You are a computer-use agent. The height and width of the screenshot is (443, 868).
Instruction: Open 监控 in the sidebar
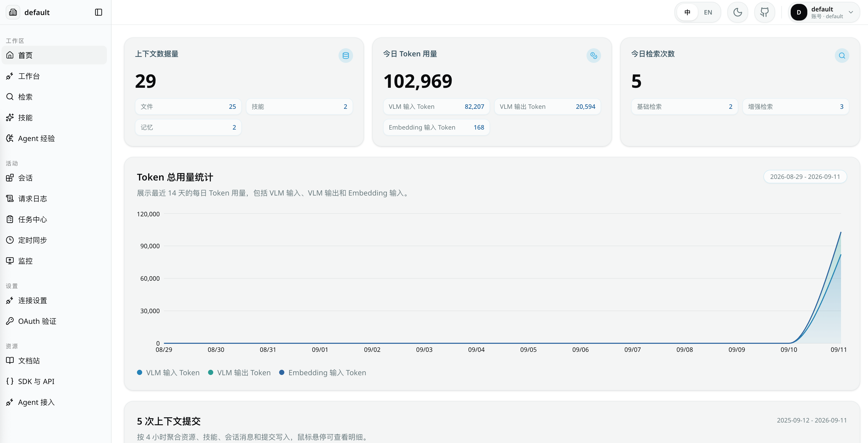[x=54, y=261]
